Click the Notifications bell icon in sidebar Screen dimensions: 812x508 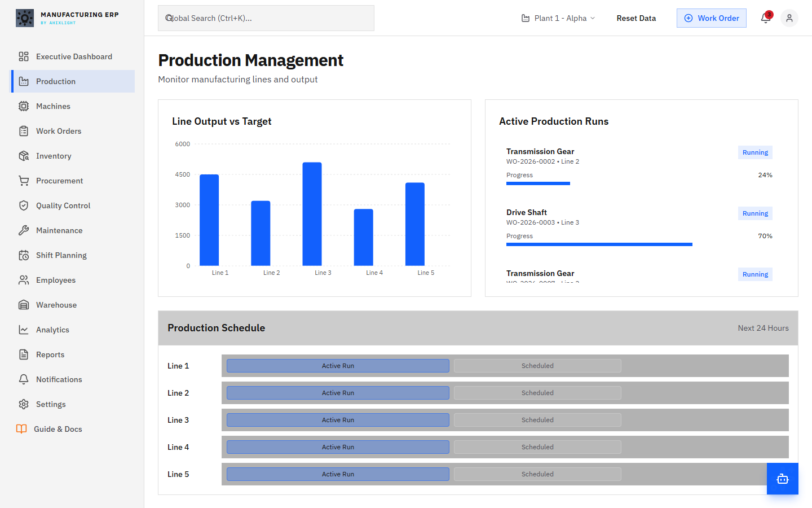tap(24, 379)
